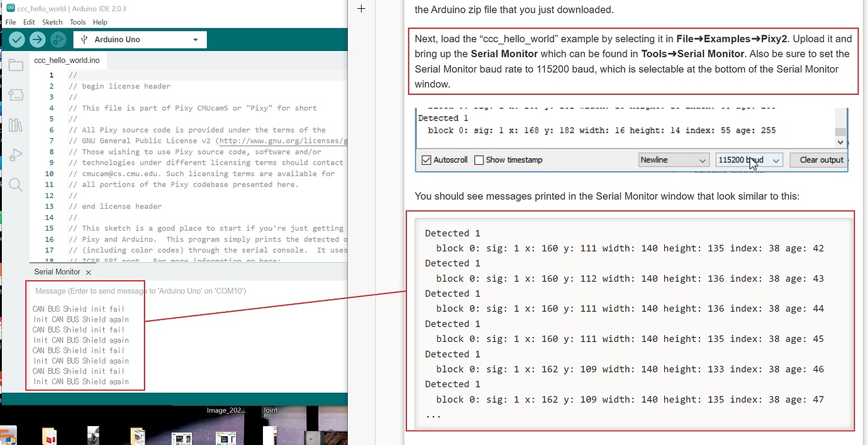Switch to the ccc_hello_world.ino tab
The width and height of the screenshot is (868, 445).
(x=67, y=60)
